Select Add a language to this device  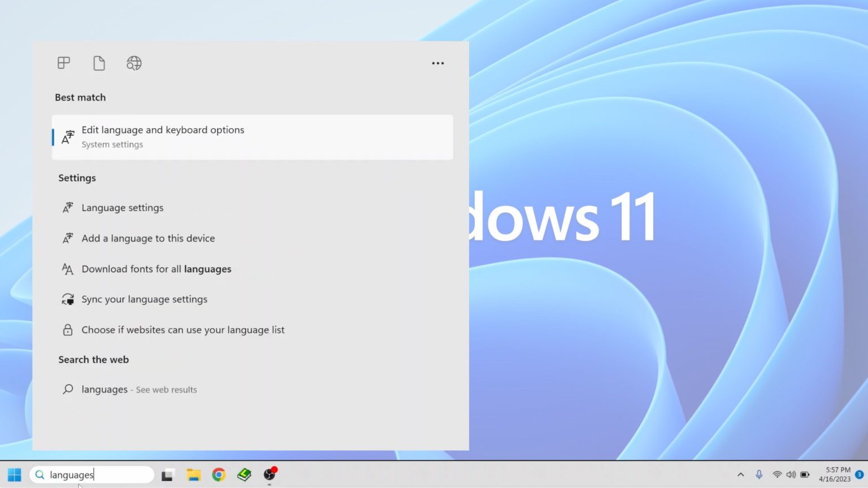(148, 238)
